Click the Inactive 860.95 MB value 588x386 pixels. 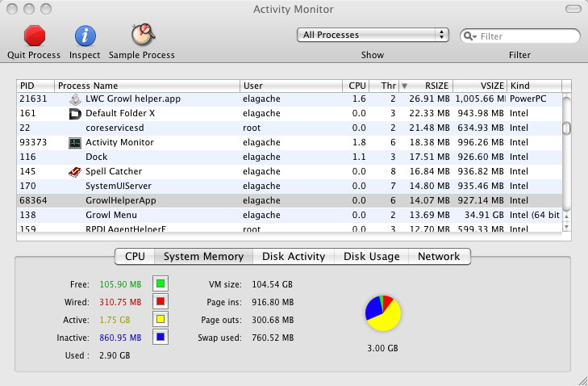pos(120,338)
